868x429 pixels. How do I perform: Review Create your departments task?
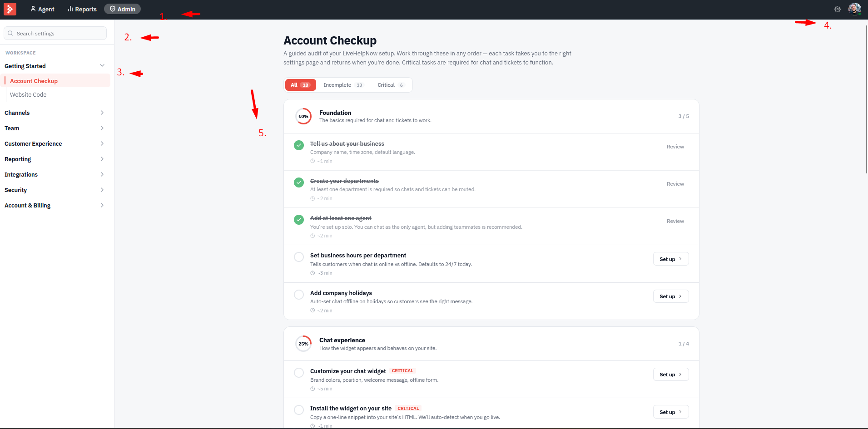pos(675,184)
